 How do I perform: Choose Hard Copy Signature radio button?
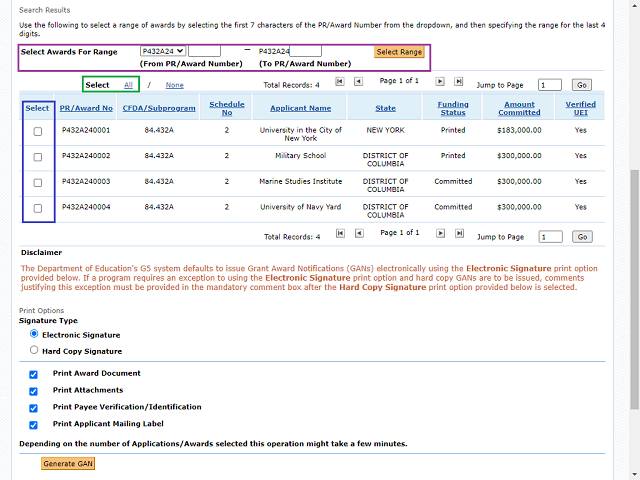[34, 351]
